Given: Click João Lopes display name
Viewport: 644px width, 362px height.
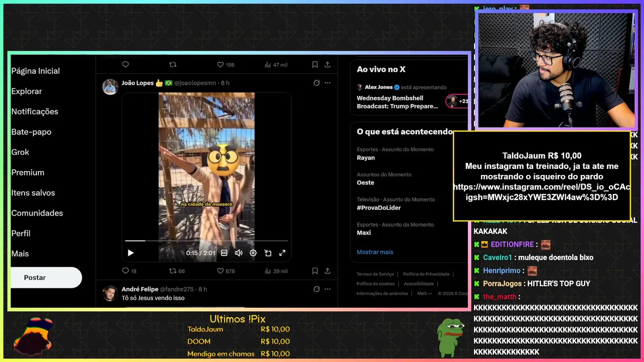Looking at the screenshot, I should (x=137, y=83).
